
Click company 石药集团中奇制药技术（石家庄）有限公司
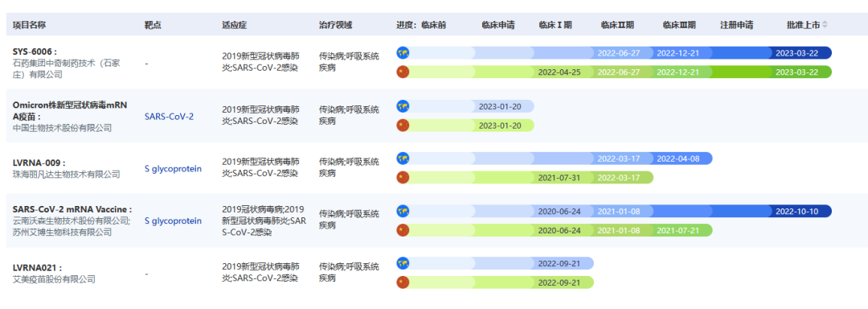click(x=67, y=68)
